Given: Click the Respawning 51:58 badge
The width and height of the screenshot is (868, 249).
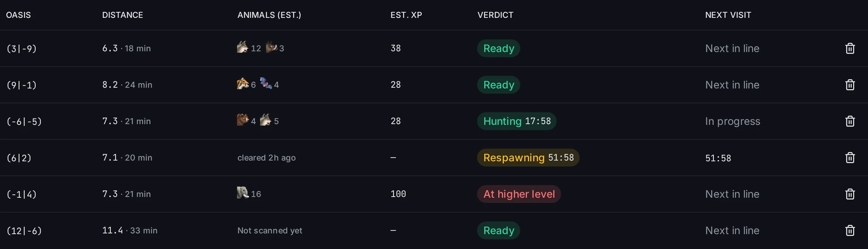Looking at the screenshot, I should pos(528,158).
